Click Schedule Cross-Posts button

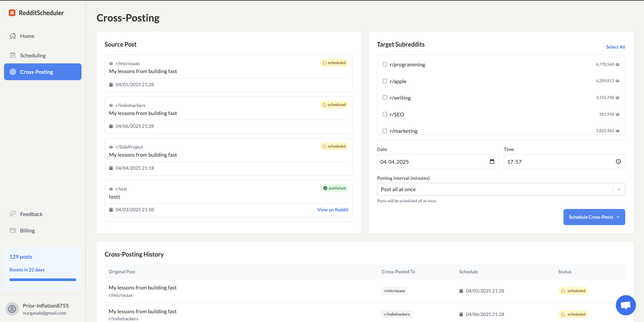click(x=594, y=217)
